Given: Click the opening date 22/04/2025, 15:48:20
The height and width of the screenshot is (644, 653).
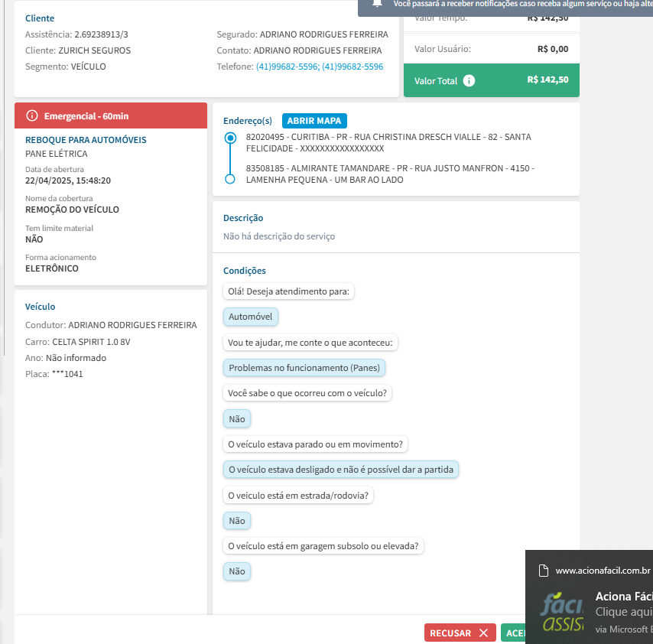Looking at the screenshot, I should (68, 181).
